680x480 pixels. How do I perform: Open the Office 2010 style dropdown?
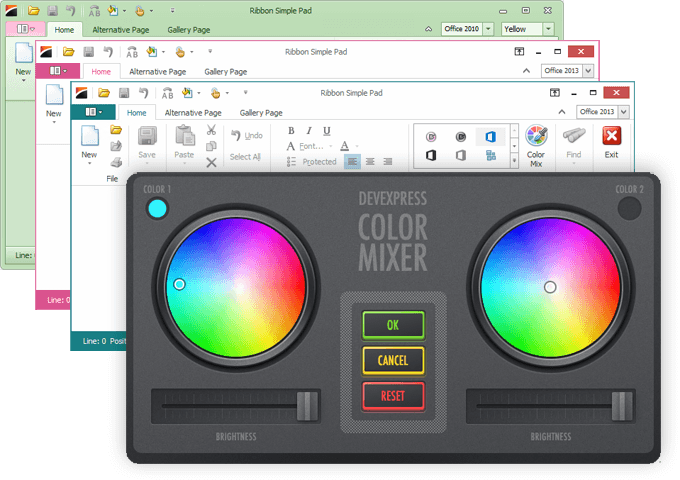[x=488, y=29]
